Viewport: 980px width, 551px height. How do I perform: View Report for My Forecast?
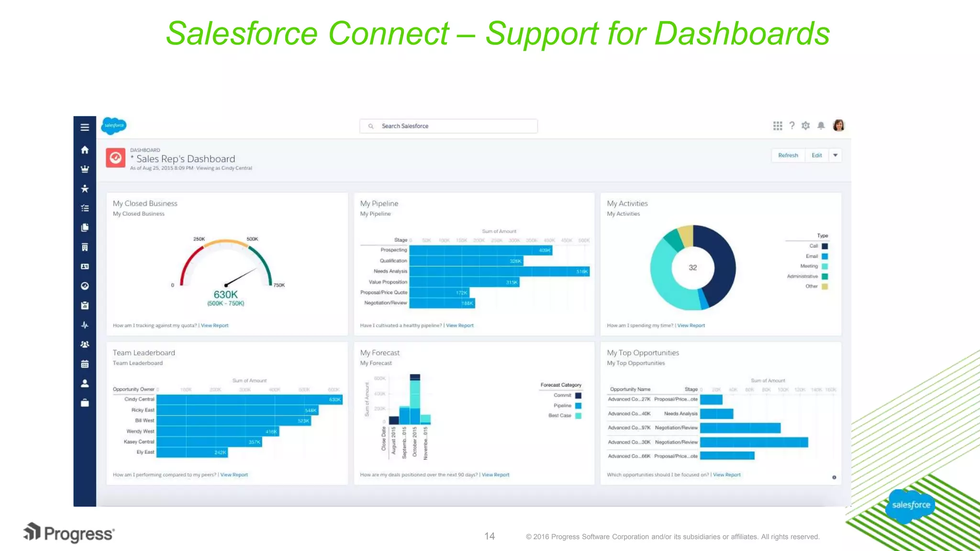click(496, 475)
